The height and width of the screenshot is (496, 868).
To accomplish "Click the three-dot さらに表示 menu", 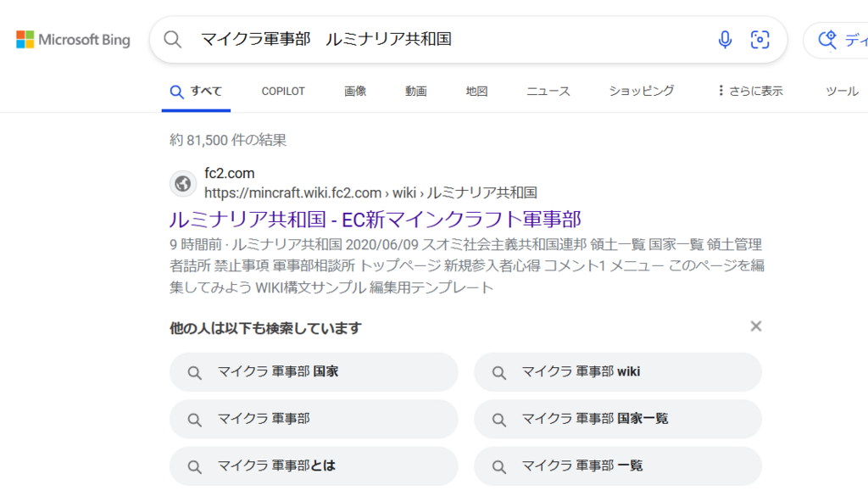I will [x=749, y=91].
